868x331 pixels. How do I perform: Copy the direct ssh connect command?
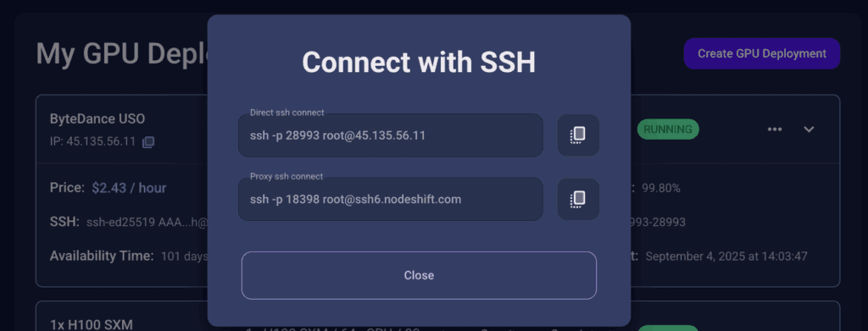578,135
